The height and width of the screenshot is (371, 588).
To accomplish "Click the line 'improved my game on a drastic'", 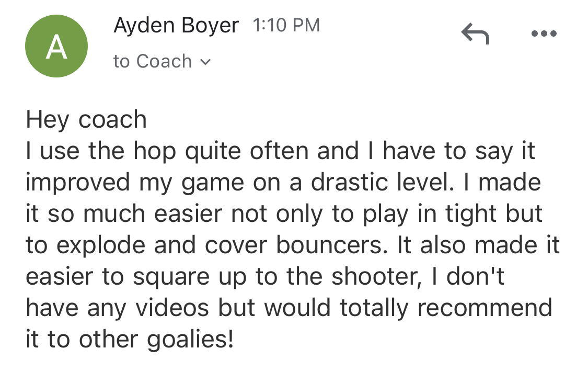I will click(x=283, y=183).
